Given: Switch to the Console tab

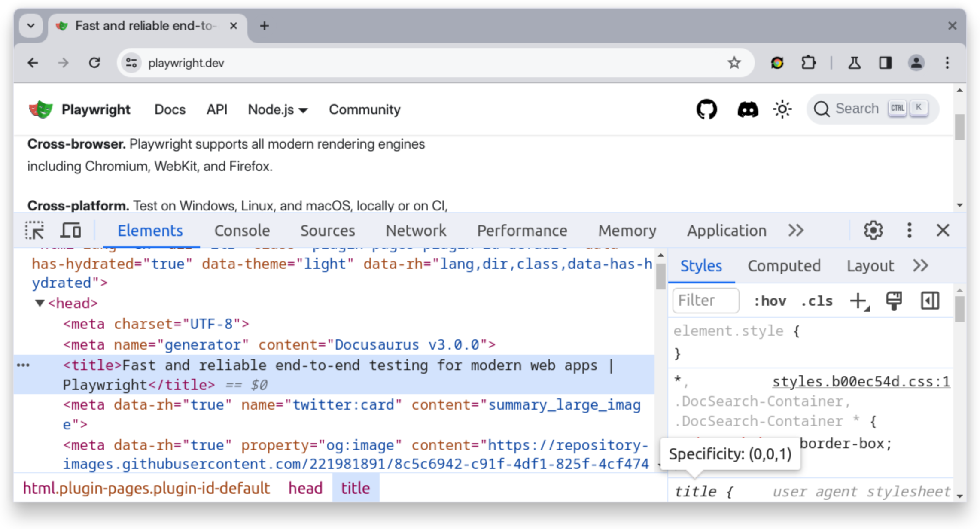Looking at the screenshot, I should (x=242, y=231).
